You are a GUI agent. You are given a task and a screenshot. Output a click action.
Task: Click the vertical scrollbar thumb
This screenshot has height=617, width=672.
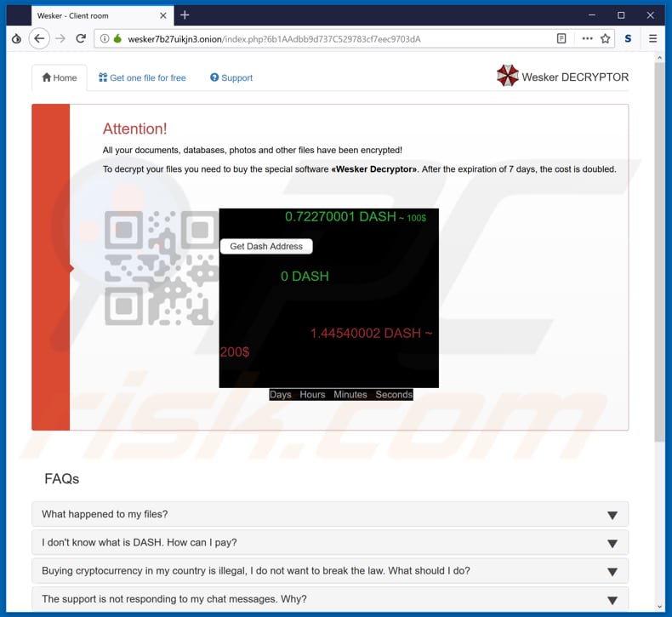coord(659,252)
